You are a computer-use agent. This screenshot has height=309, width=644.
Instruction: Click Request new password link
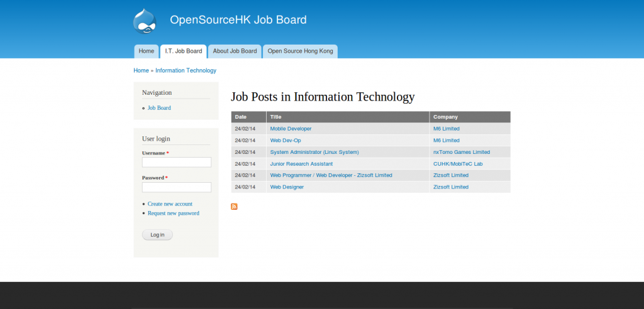173,214
